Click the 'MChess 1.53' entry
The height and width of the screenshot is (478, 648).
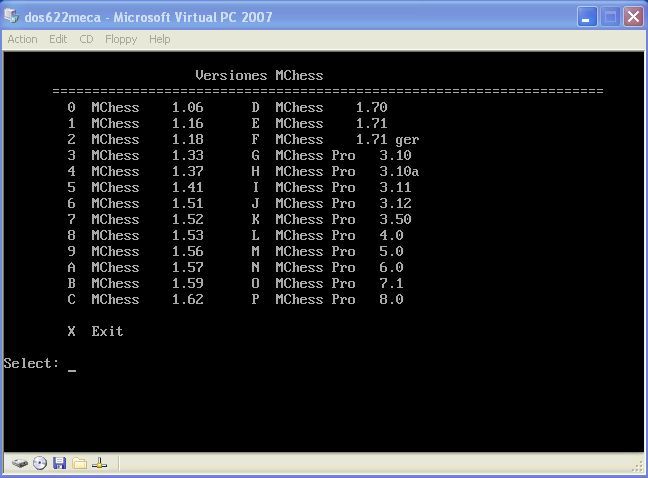pyautogui.click(x=136, y=235)
